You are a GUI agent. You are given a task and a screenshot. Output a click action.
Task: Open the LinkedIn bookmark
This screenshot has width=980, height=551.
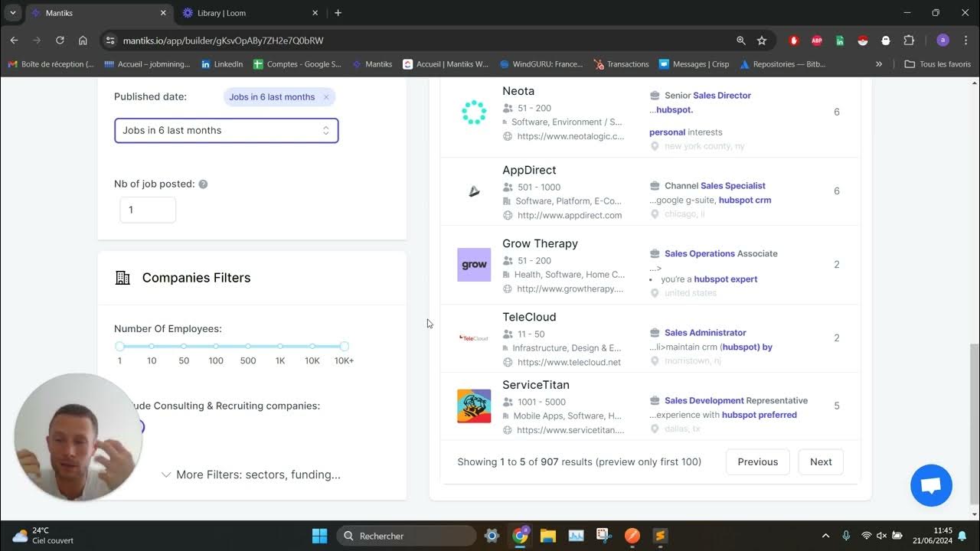(221, 64)
